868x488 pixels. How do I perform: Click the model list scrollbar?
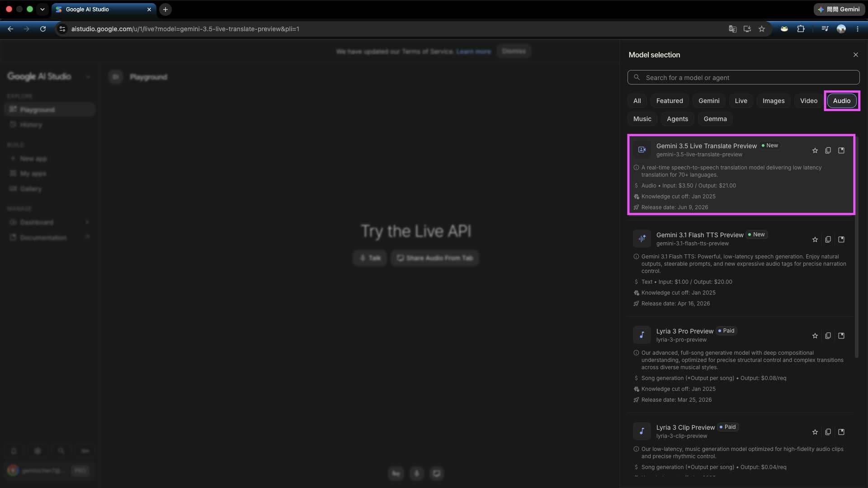tap(856, 246)
